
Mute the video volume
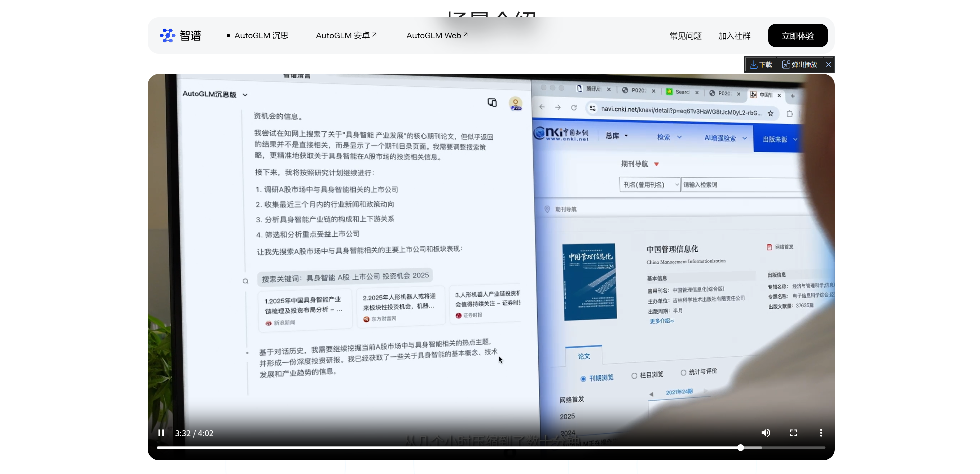pyautogui.click(x=766, y=433)
